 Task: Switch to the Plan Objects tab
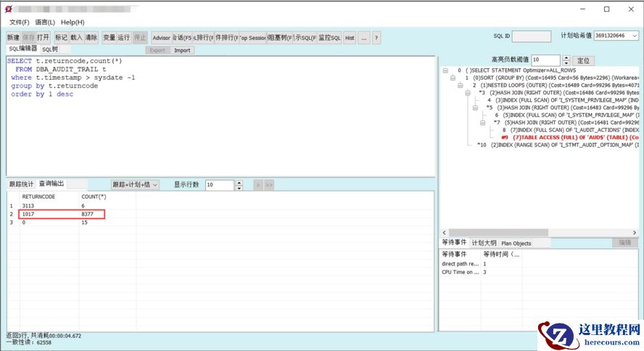[x=516, y=244]
